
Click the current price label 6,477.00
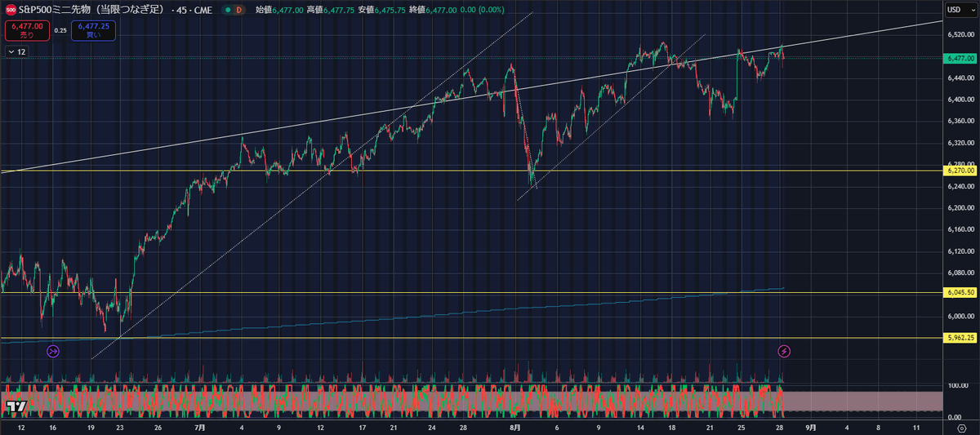click(x=960, y=58)
